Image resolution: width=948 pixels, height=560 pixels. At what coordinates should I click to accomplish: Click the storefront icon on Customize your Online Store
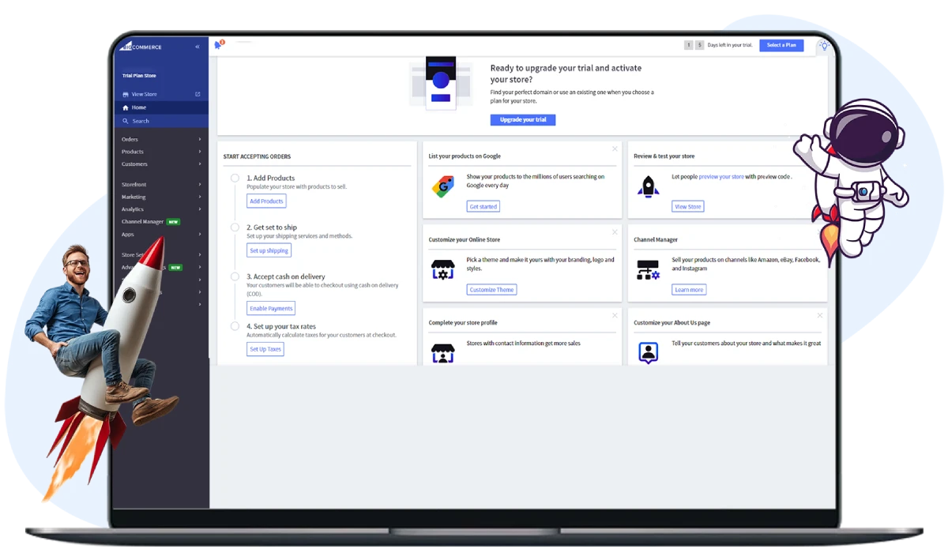[x=443, y=271]
